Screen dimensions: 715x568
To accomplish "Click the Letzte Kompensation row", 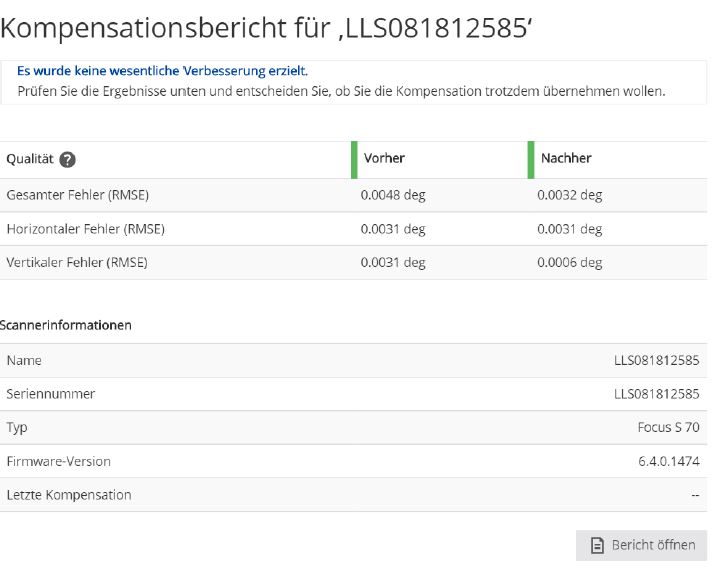I will [x=69, y=495].
